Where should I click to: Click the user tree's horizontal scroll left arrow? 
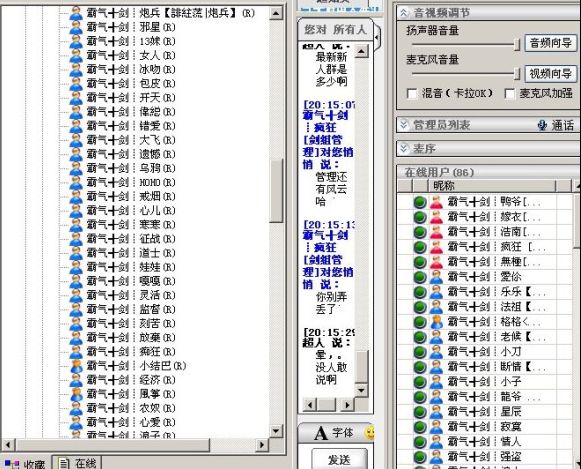[8, 444]
